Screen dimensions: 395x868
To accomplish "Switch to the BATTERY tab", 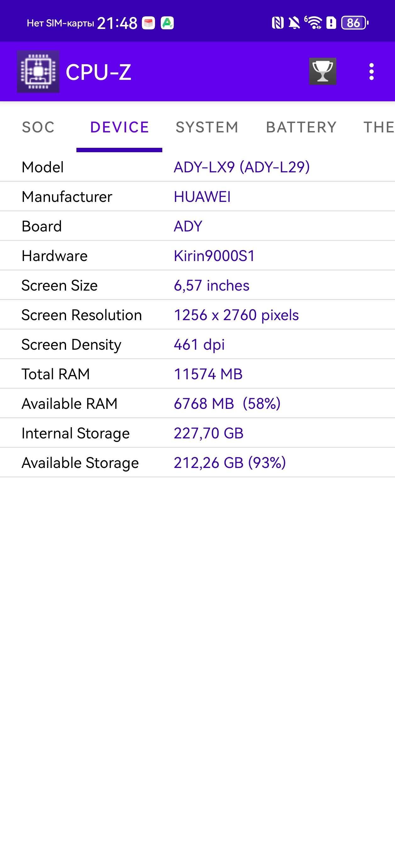I will point(301,127).
